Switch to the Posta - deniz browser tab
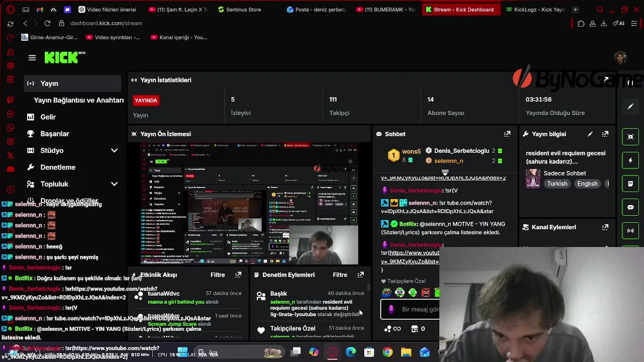This screenshot has height=362, width=644. 316,10
